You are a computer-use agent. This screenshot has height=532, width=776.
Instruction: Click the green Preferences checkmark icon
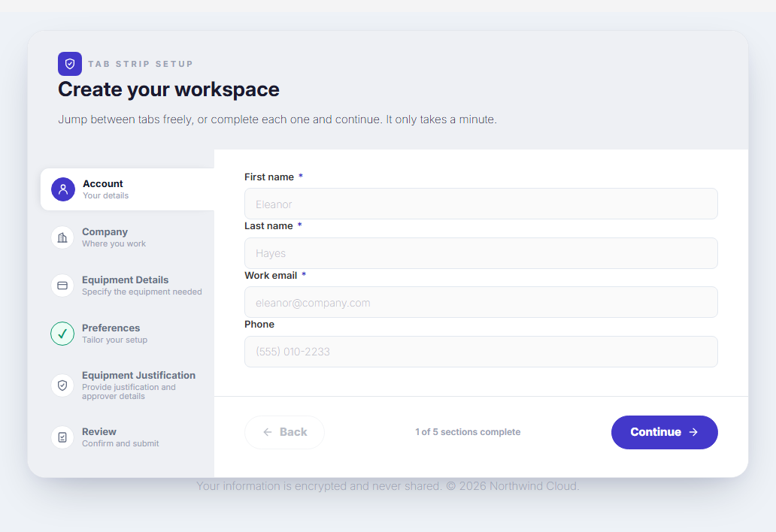[x=62, y=334]
